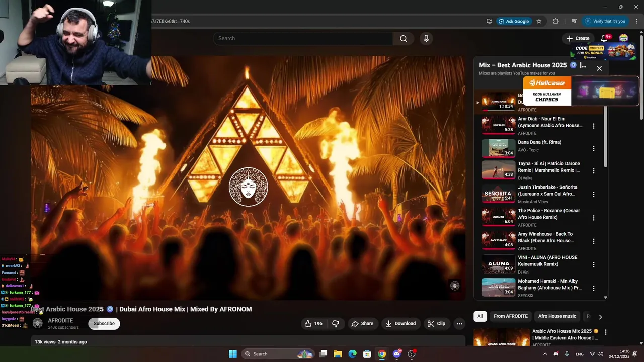The image size is (644, 362).
Task: Toggle the ENG language indicator
Action: [580, 354]
